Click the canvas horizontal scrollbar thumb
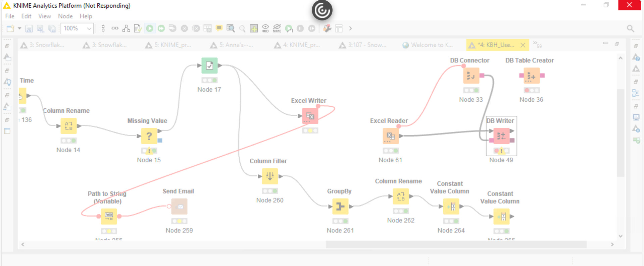The width and height of the screenshot is (644, 266). pyautogui.click(x=456, y=245)
